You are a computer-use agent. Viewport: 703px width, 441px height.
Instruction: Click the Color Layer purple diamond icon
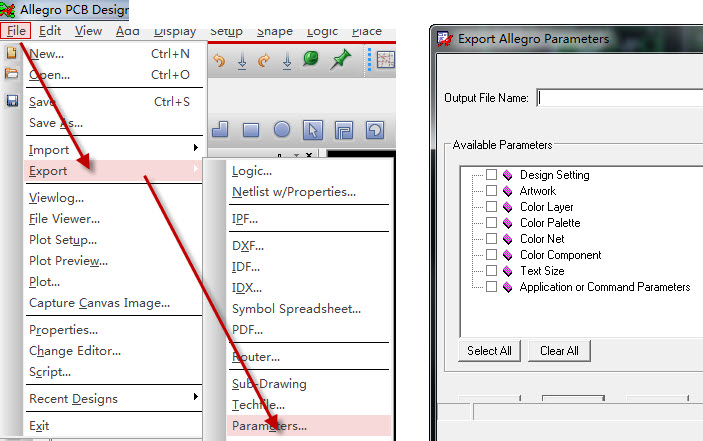coord(508,207)
